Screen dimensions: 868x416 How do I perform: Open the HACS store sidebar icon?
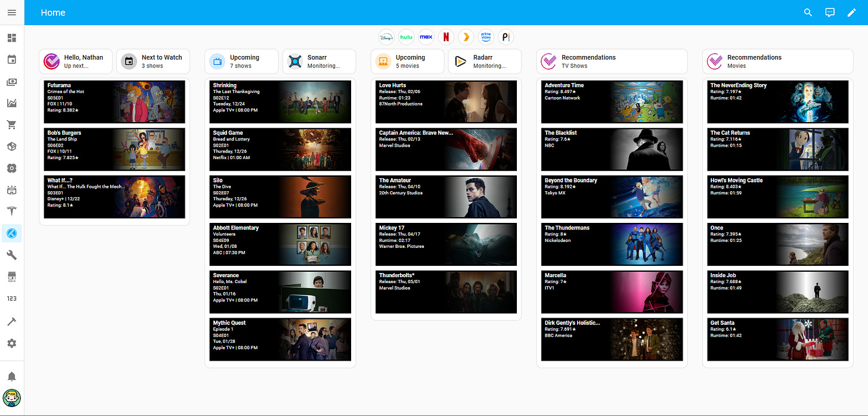coord(12,278)
